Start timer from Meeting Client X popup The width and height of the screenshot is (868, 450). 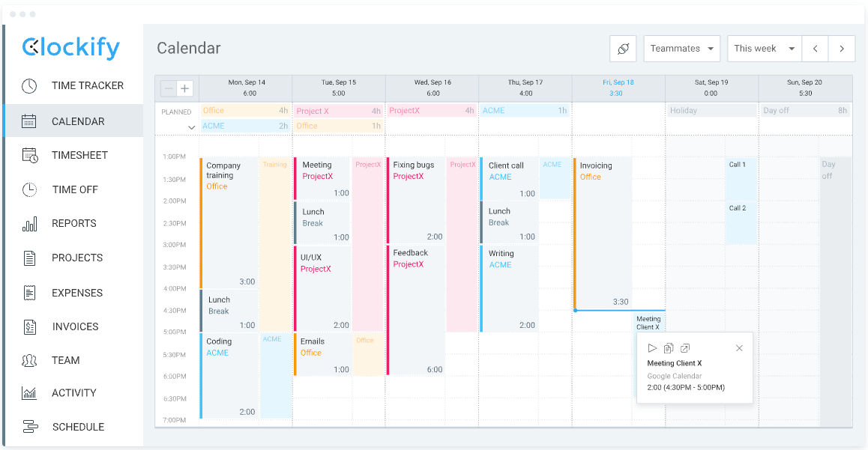[x=652, y=348]
